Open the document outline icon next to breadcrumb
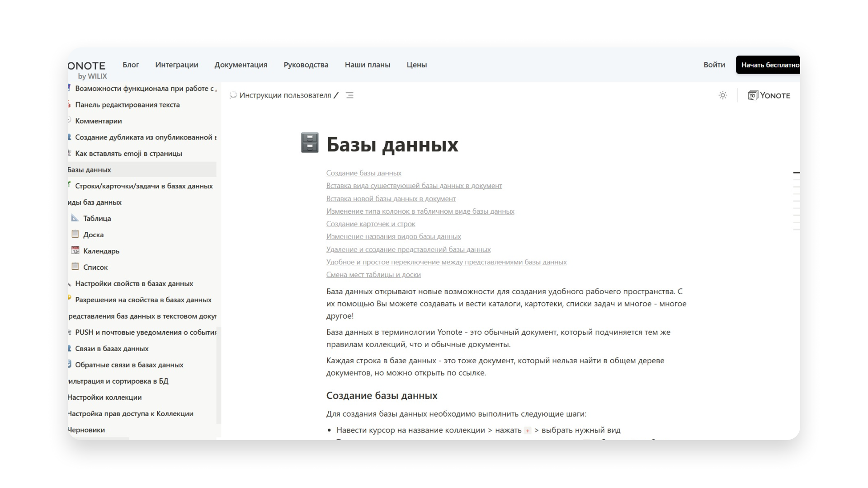 coord(350,95)
